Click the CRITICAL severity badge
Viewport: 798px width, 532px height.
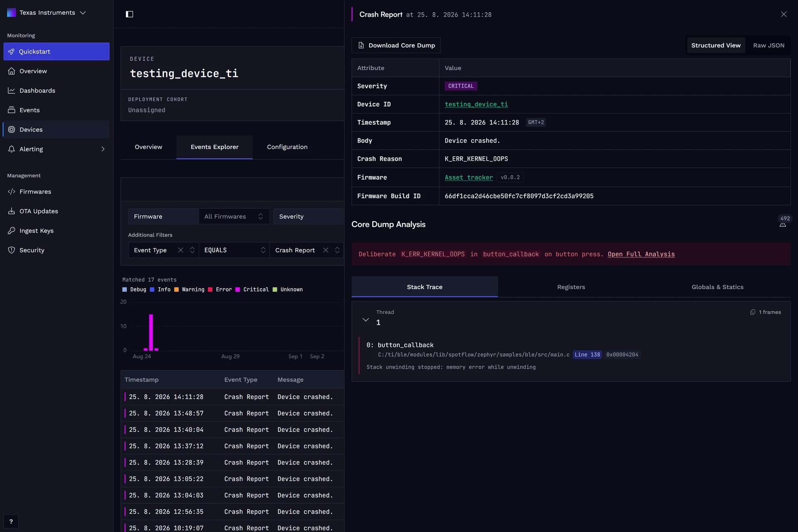461,86
